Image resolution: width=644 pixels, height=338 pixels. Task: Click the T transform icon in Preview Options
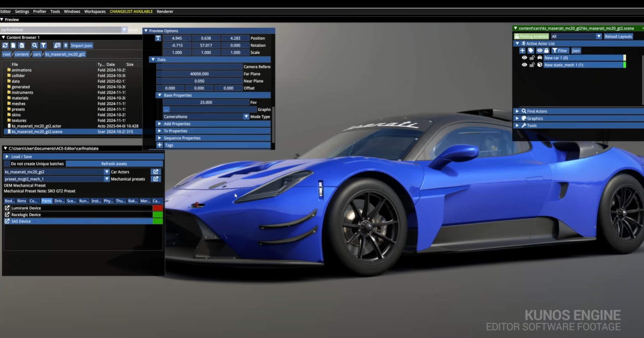(x=158, y=38)
